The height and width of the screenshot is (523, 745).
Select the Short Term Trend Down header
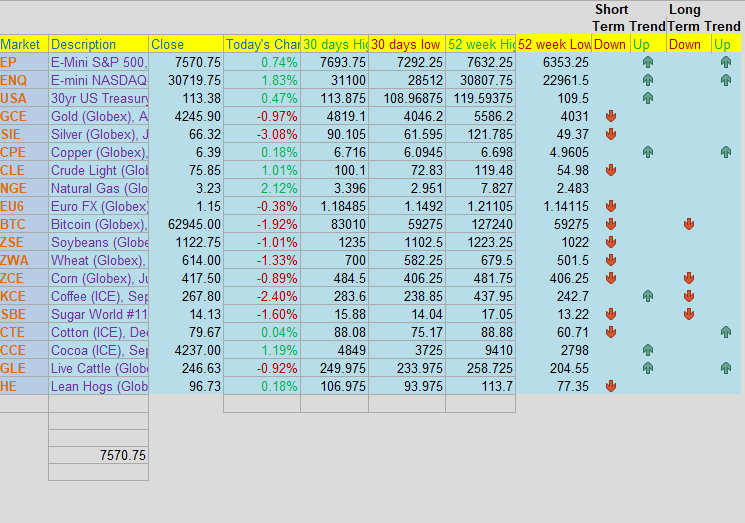pyautogui.click(x=611, y=44)
